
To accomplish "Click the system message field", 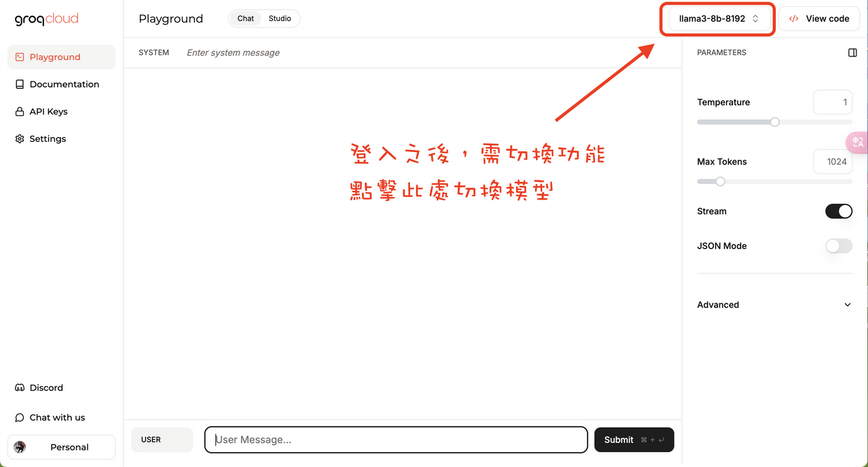I will [431, 52].
